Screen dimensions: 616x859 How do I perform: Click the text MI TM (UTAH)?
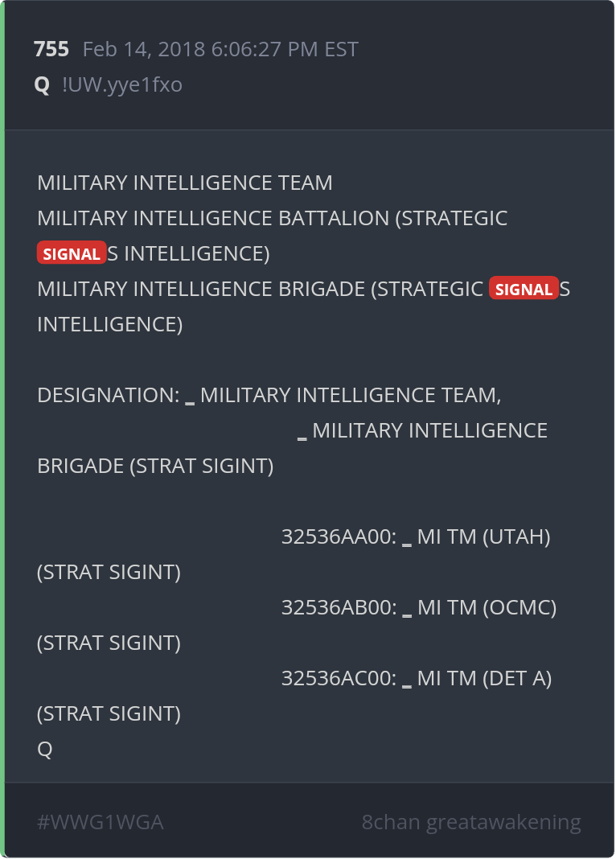point(483,536)
